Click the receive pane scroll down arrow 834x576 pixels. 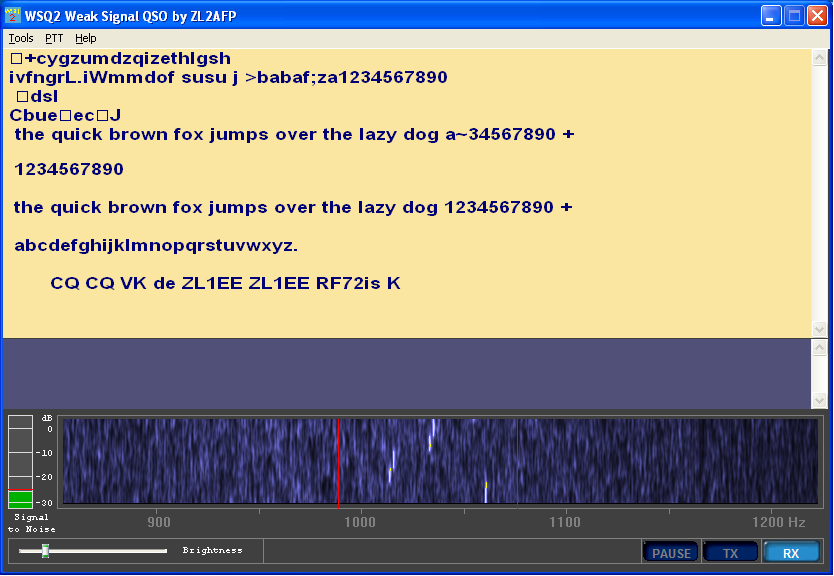[819, 329]
